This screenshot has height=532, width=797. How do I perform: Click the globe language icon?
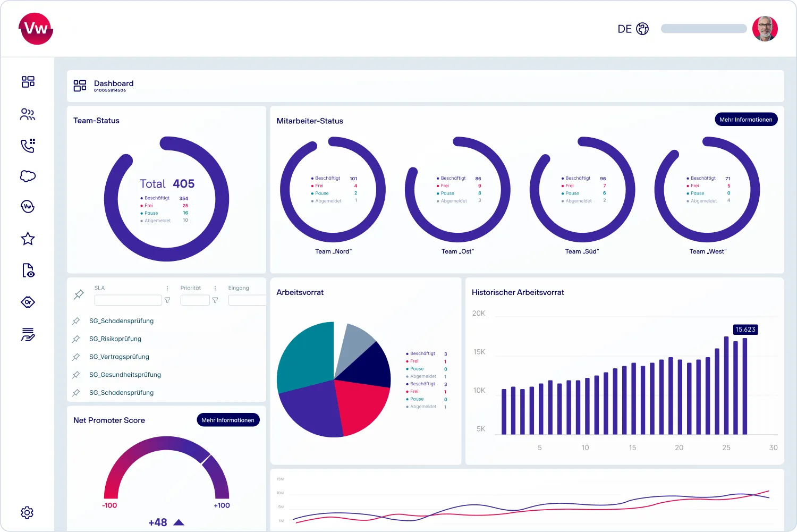pyautogui.click(x=642, y=29)
